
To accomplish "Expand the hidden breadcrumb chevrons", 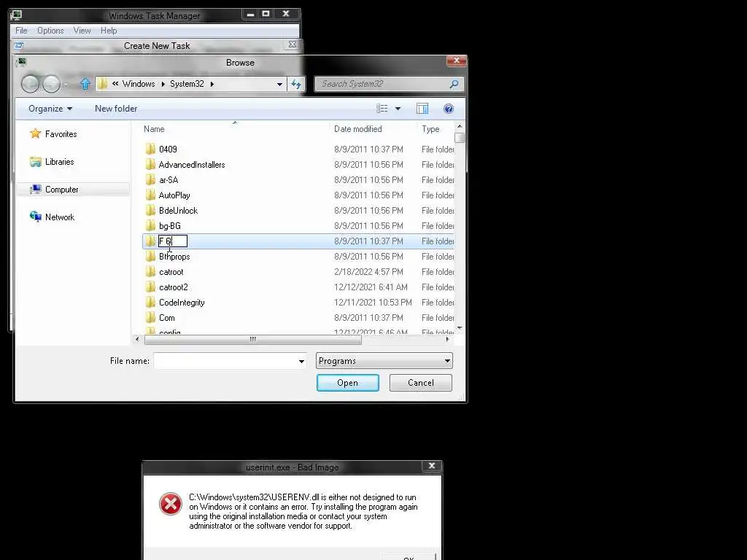I will (115, 84).
